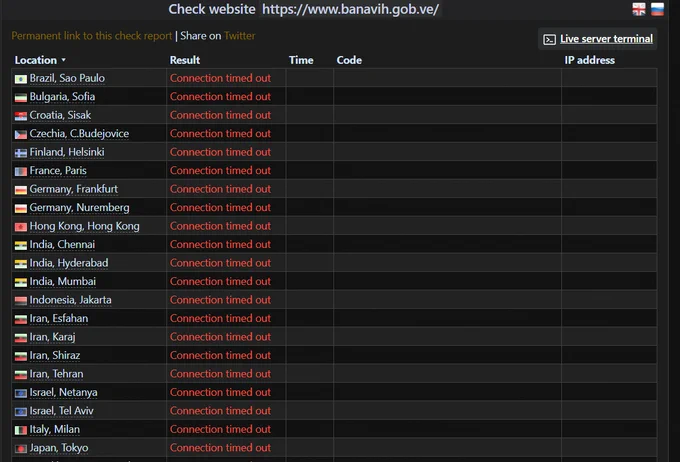The image size is (680, 462).
Task: Select the India, Mumbai location
Action: (x=62, y=282)
